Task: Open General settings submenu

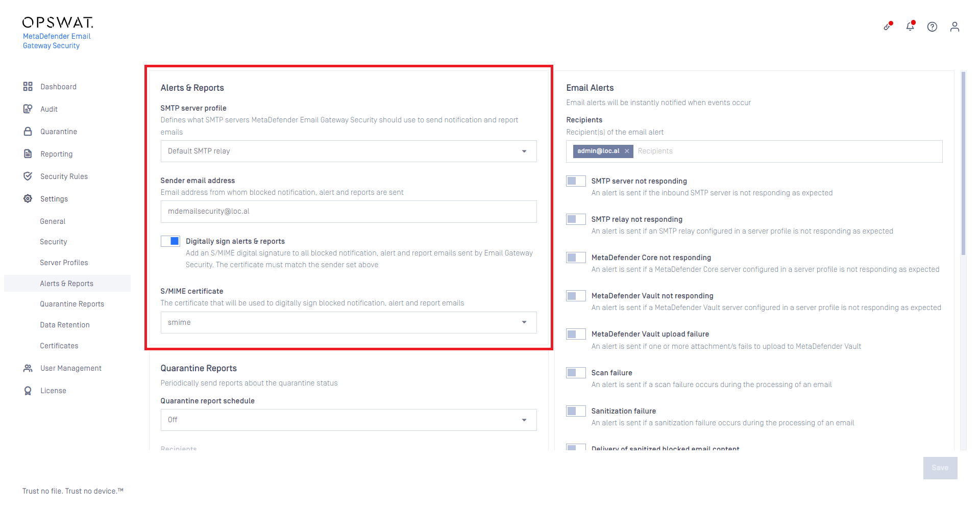Action: (x=53, y=221)
